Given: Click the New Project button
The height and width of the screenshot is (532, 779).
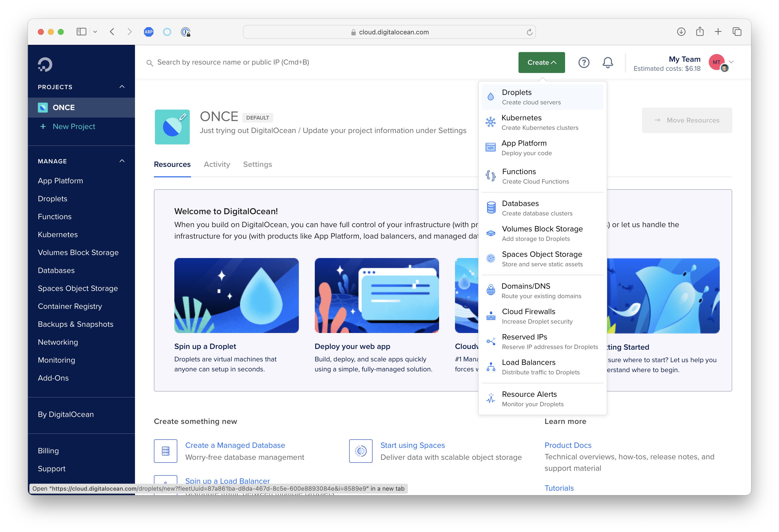Looking at the screenshot, I should (x=73, y=126).
